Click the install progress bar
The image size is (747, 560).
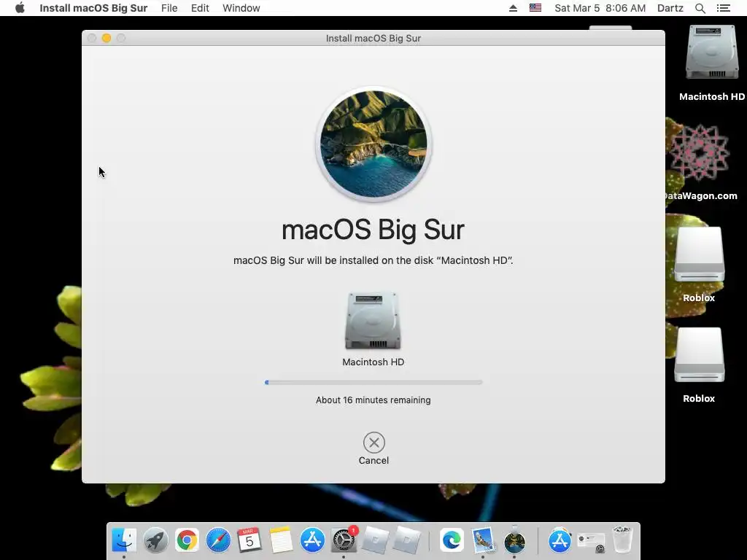(x=373, y=382)
